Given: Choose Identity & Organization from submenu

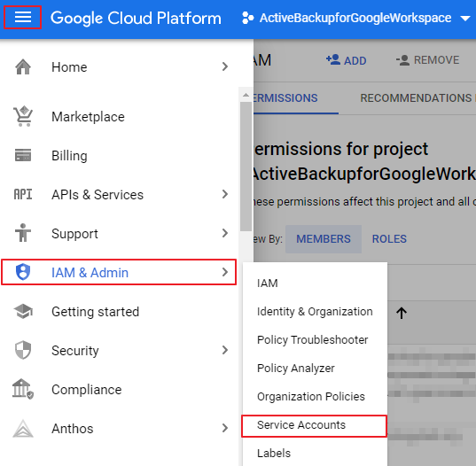Looking at the screenshot, I should coord(315,312).
